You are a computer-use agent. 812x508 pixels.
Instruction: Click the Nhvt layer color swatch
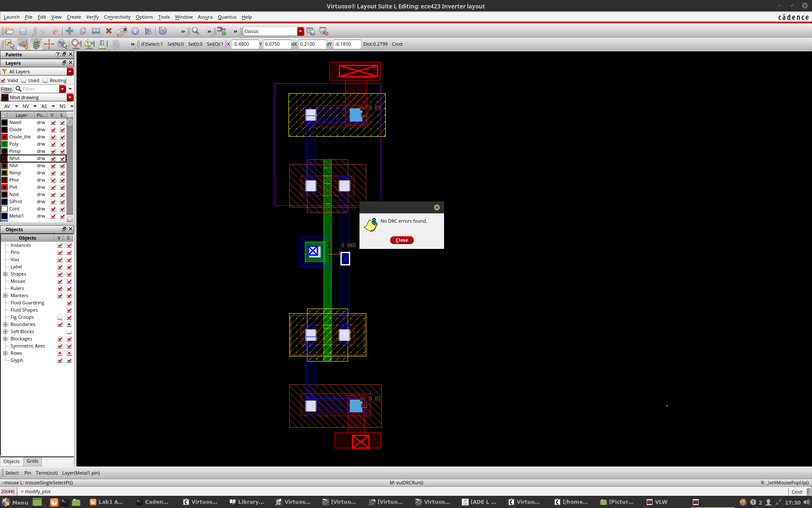[5, 158]
